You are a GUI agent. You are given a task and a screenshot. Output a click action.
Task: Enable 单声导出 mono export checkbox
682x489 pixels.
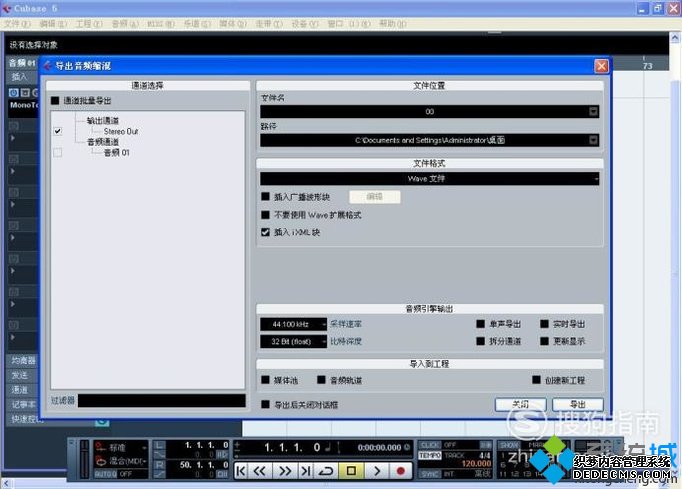[481, 324]
